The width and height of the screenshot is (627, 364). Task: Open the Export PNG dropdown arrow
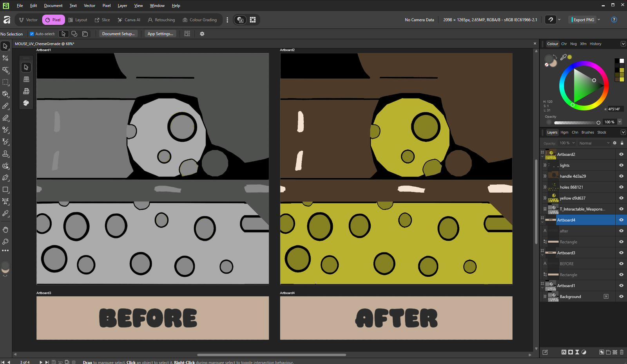[599, 20]
